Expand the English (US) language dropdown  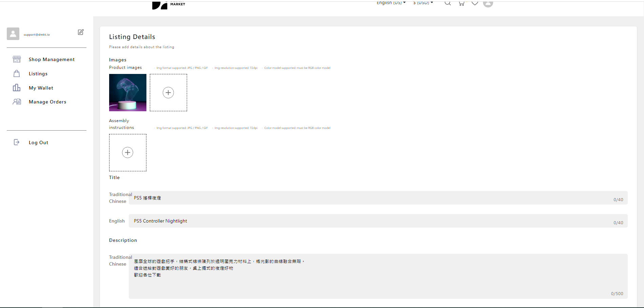391,3
